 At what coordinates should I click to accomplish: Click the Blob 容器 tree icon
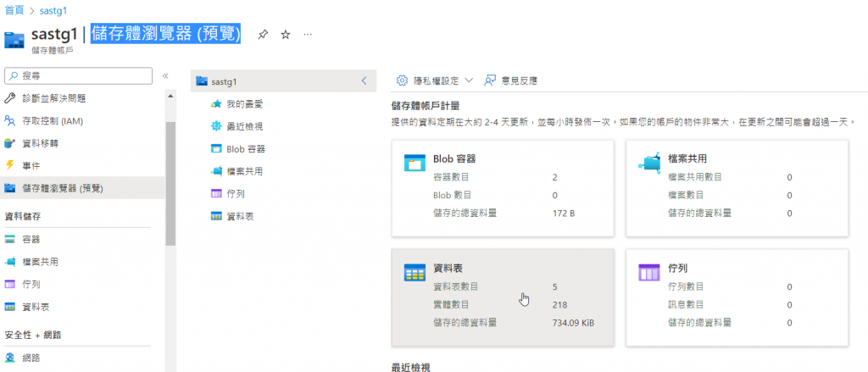coord(216,149)
